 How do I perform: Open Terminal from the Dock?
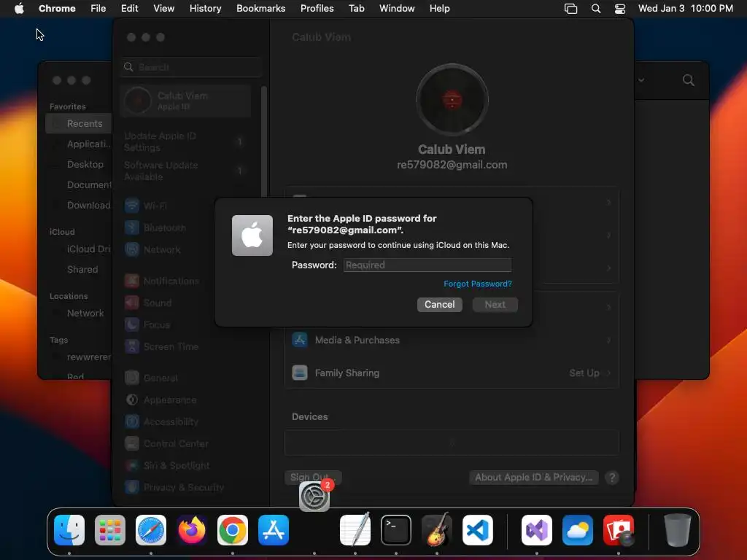[x=396, y=530]
